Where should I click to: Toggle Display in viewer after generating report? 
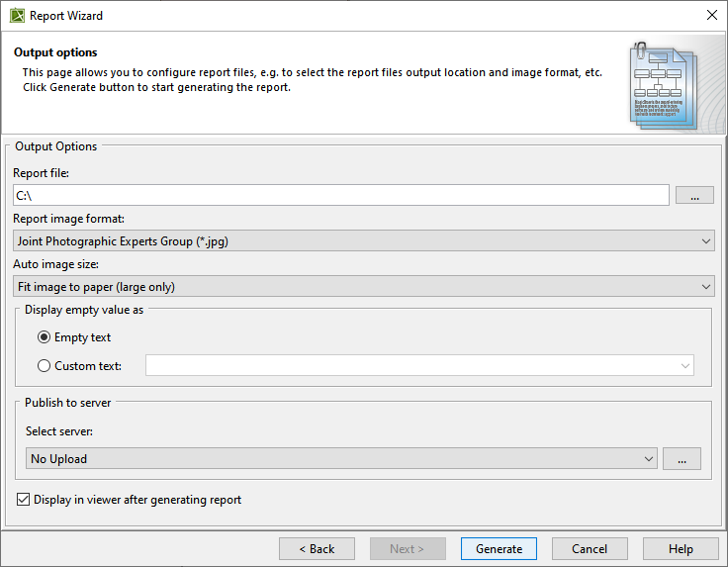(24, 500)
